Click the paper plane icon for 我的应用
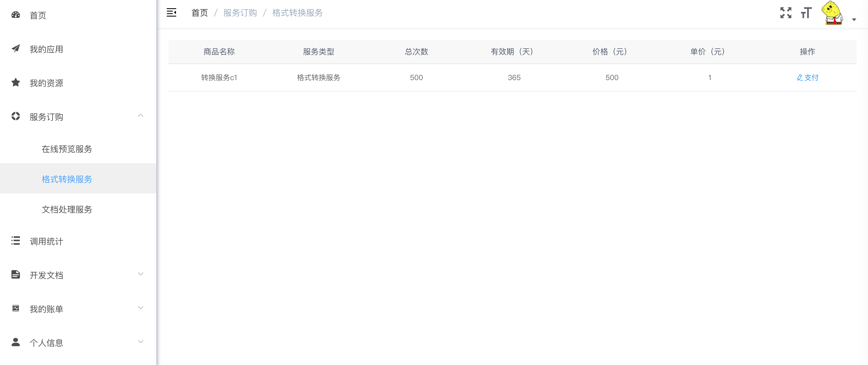868x365 pixels. (15, 49)
